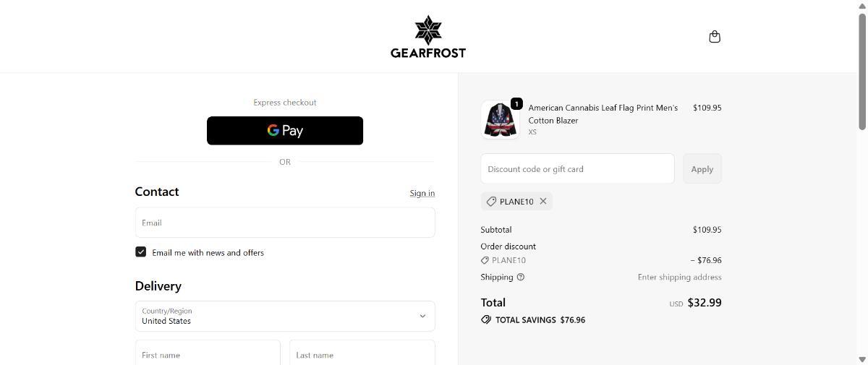Image resolution: width=868 pixels, height=365 pixels.
Task: Click the First name field
Action: click(x=208, y=354)
